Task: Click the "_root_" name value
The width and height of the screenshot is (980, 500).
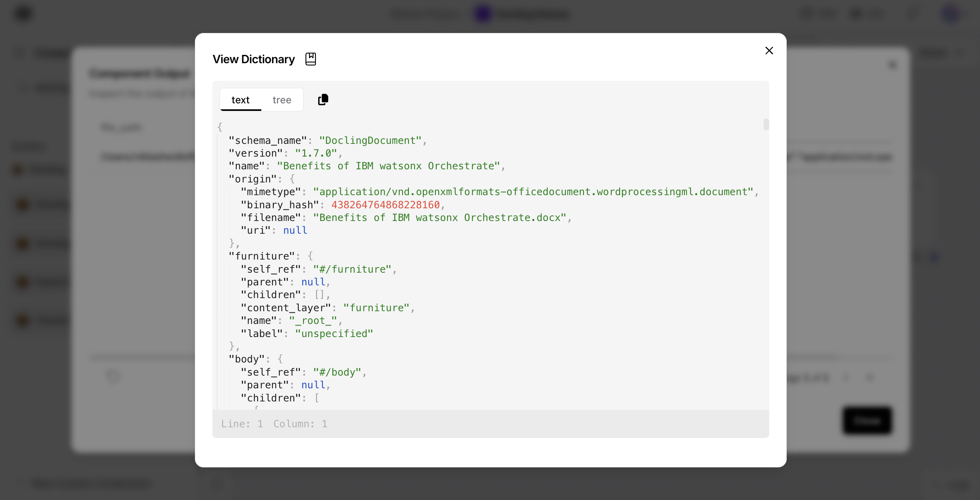Action: [x=313, y=320]
